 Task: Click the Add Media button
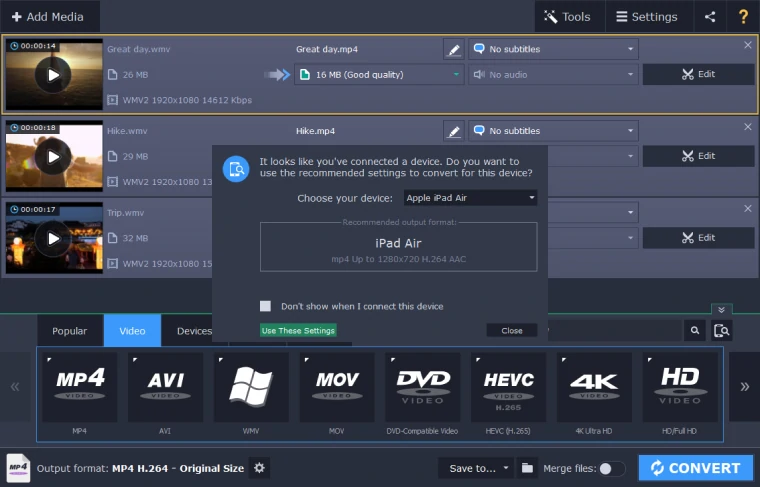click(48, 16)
